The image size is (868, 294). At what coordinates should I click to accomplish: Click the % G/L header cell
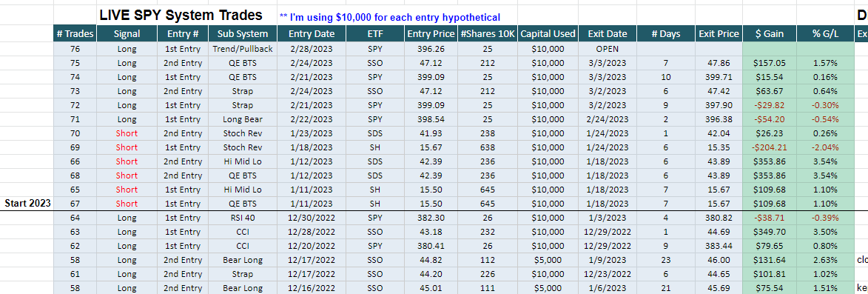click(825, 34)
